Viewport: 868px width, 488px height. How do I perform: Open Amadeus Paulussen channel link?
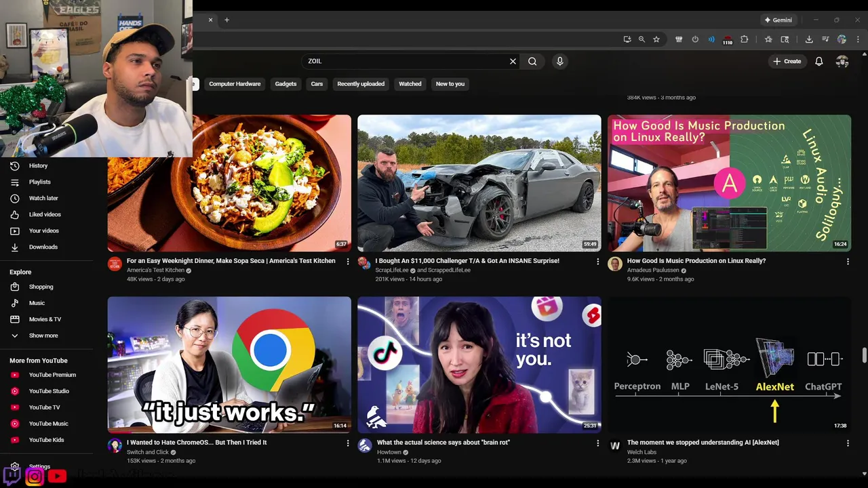tap(652, 270)
